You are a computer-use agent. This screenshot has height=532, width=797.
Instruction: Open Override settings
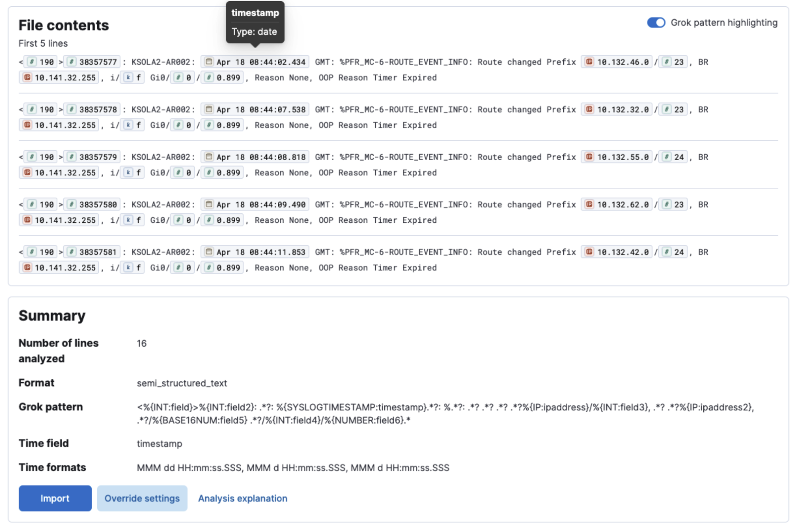(x=142, y=498)
